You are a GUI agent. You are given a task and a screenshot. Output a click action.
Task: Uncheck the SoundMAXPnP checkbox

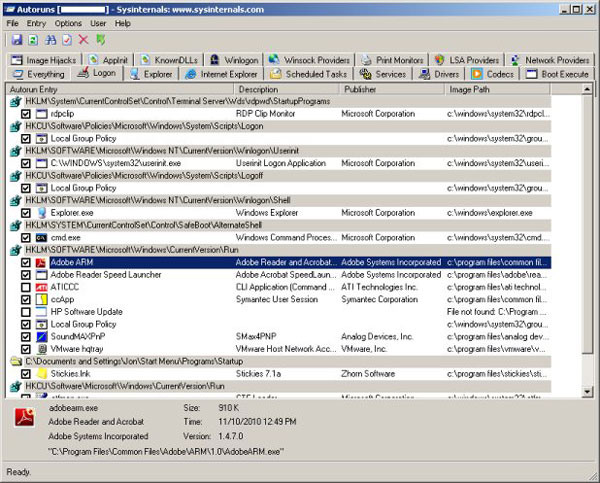26,336
